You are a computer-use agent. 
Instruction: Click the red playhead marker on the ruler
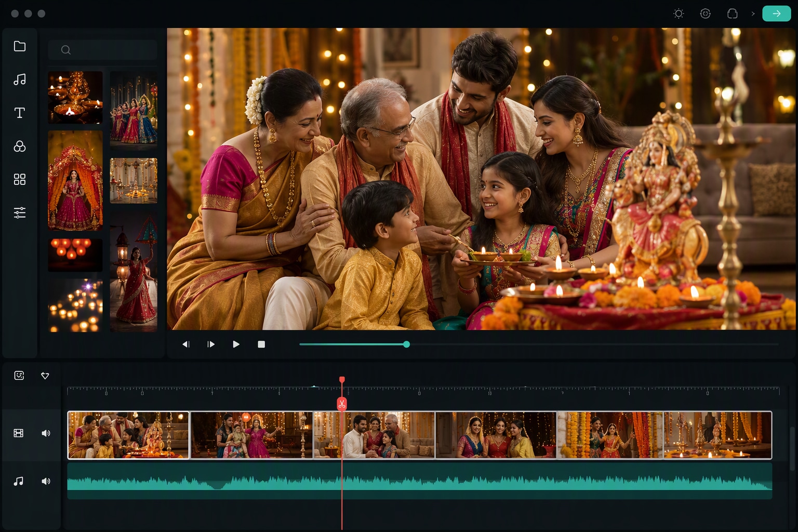342,380
